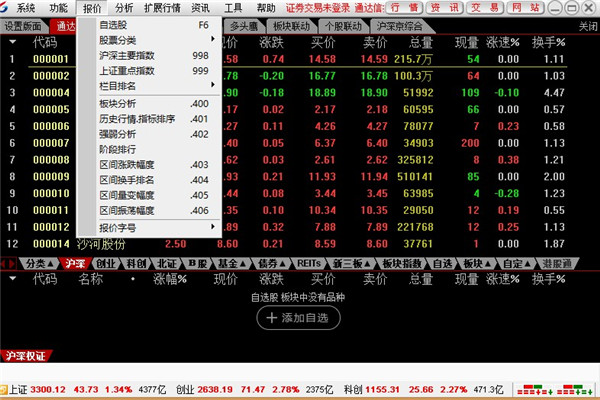
Task: Select the REITs market tab
Action: [x=309, y=264]
